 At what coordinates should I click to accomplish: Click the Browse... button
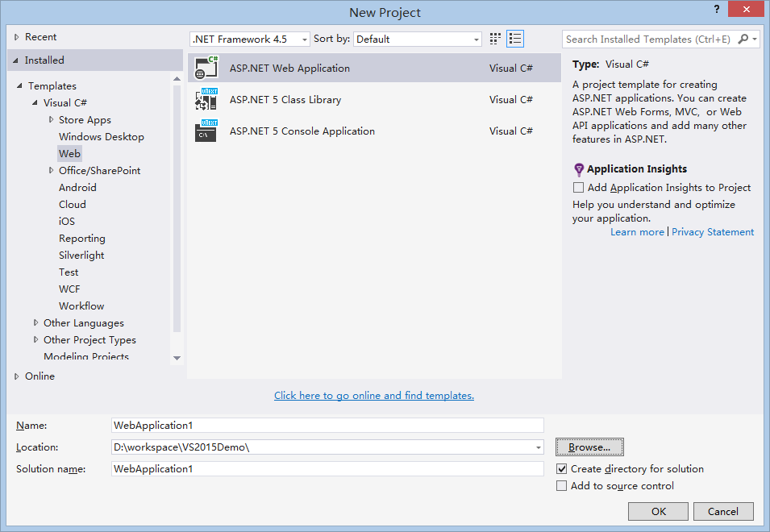pos(589,447)
